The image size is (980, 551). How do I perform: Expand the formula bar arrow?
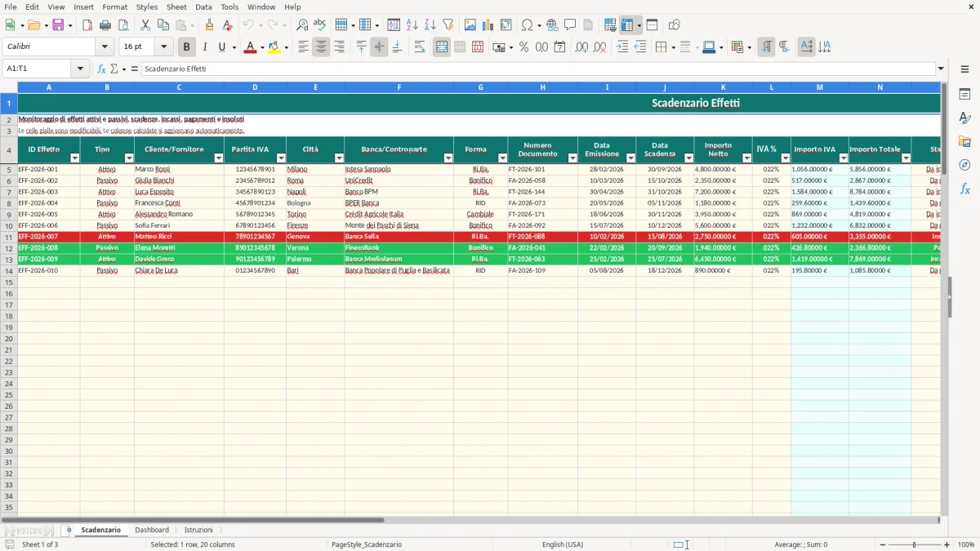point(941,69)
